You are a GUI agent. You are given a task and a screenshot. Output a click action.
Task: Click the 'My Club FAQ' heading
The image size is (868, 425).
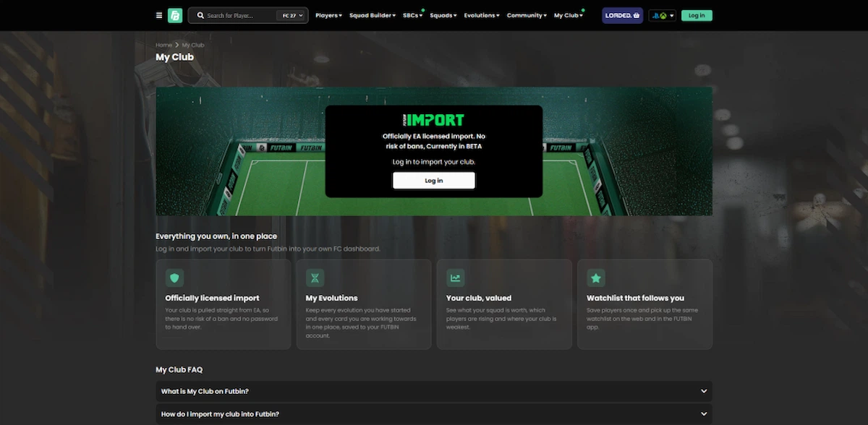(179, 369)
